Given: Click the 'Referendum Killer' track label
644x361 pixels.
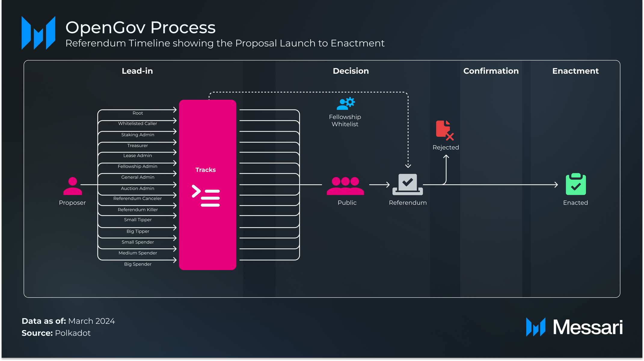Looking at the screenshot, I should click(138, 210).
